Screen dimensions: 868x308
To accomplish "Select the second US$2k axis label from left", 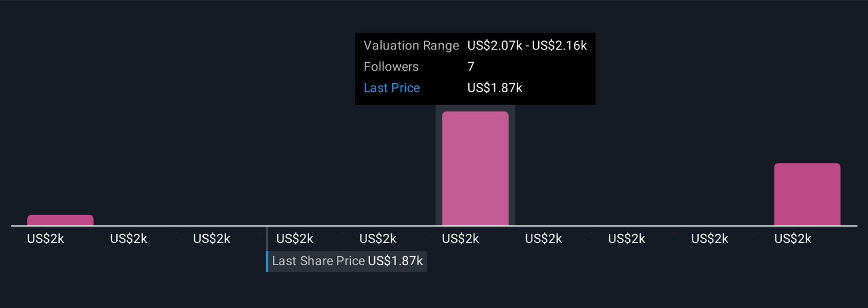I will 128,239.
